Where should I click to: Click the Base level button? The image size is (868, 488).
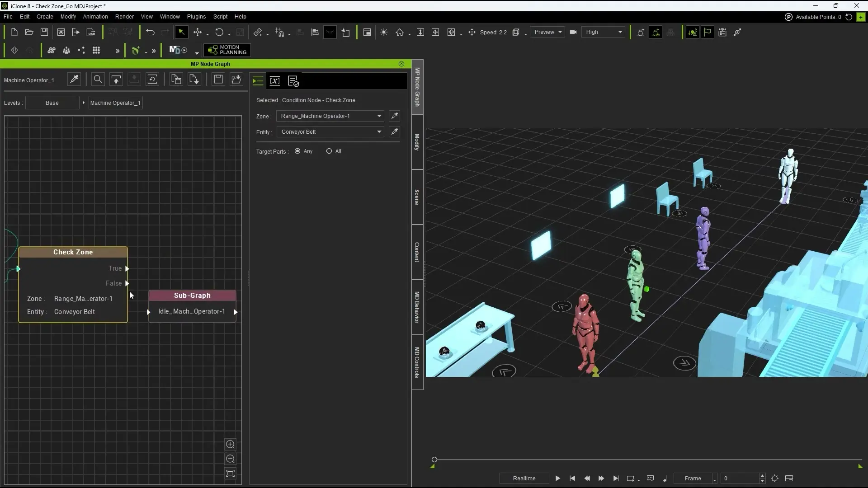pyautogui.click(x=52, y=103)
